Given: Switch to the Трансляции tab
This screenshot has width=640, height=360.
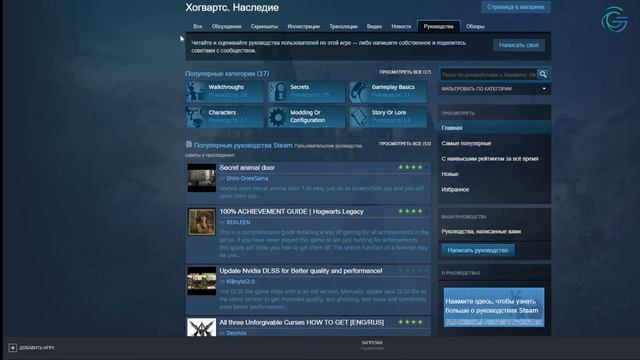Looking at the screenshot, I should [343, 27].
